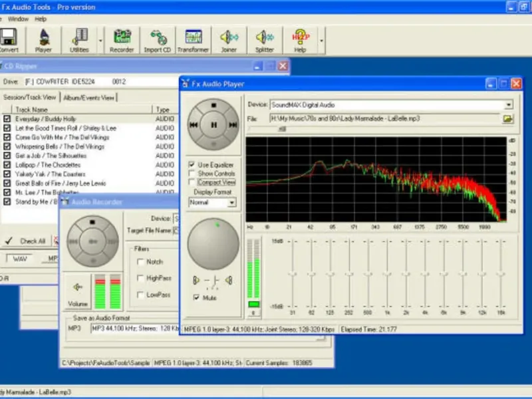
Task: Switch to Session/Track View tab
Action: click(x=29, y=97)
